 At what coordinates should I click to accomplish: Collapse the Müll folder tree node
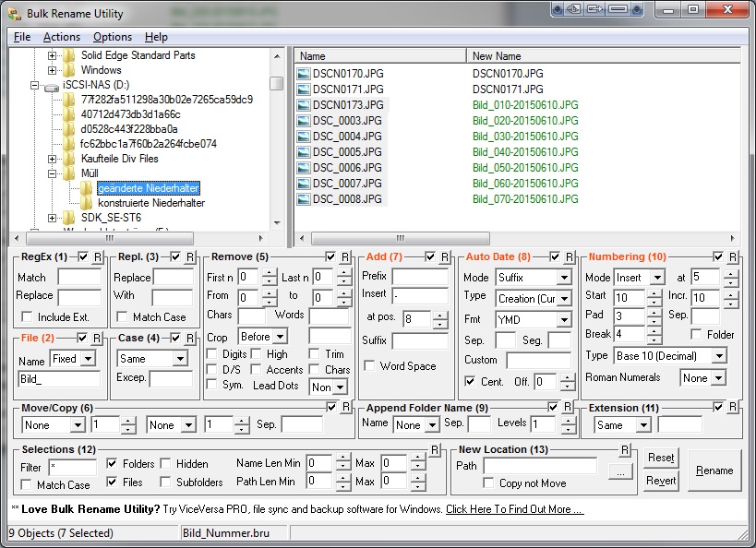pos(52,173)
